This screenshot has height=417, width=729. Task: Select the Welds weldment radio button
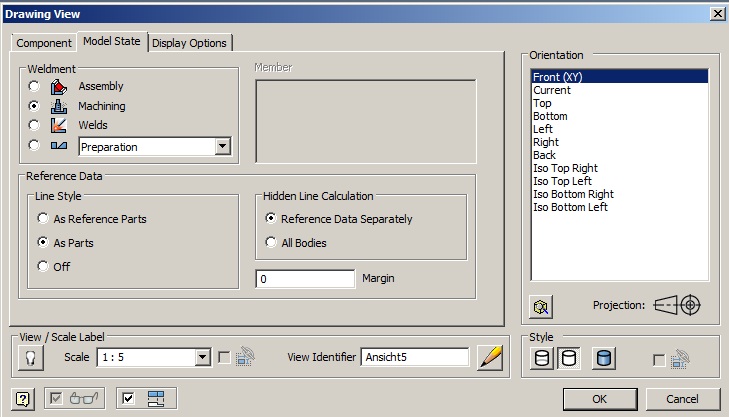pos(35,126)
